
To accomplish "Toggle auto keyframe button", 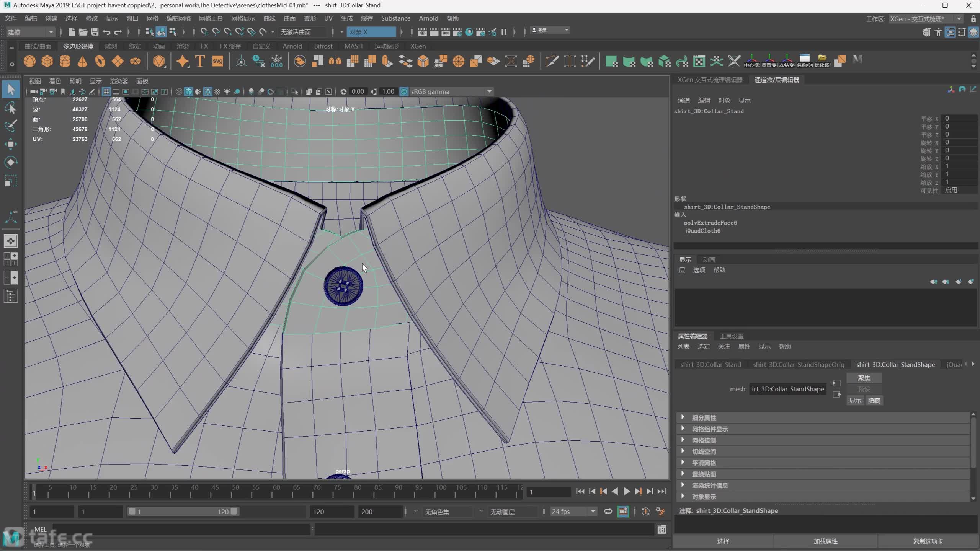I will pyautogui.click(x=645, y=512).
